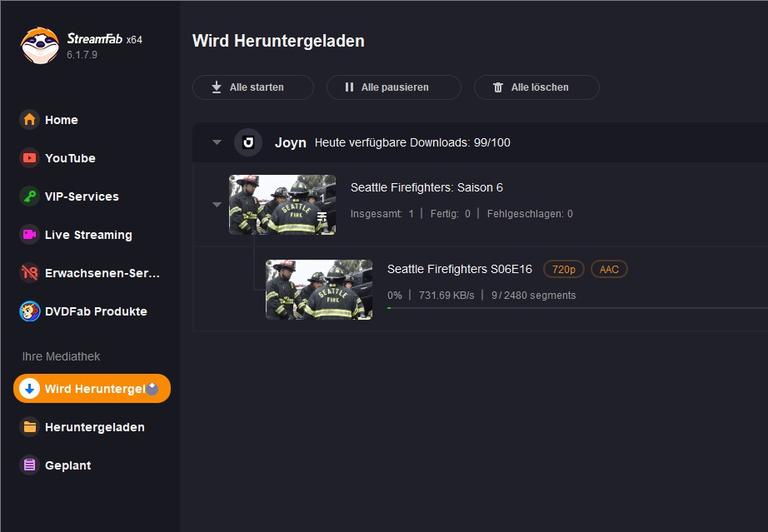Pause all downloads with Alle pausieren
The width and height of the screenshot is (768, 532).
click(394, 87)
